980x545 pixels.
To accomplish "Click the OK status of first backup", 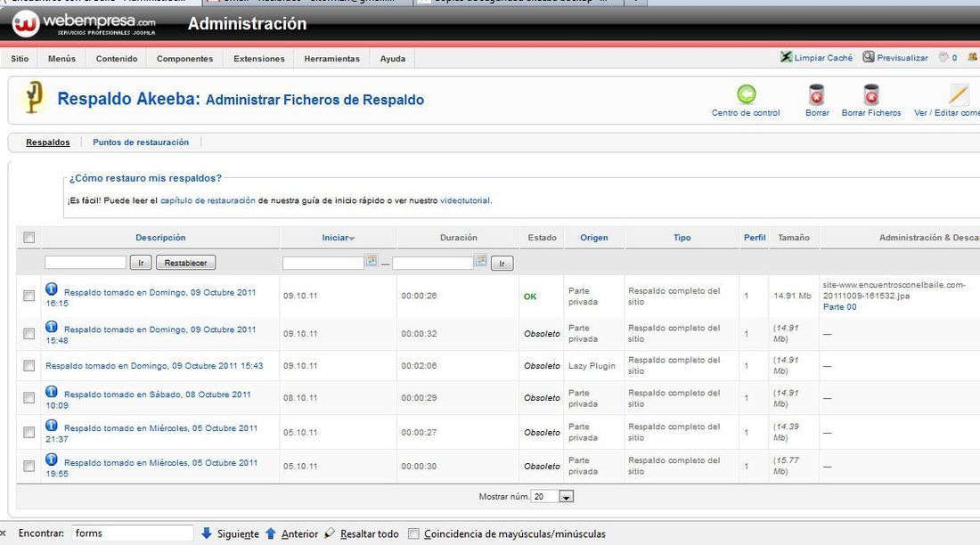I will click(530, 297).
